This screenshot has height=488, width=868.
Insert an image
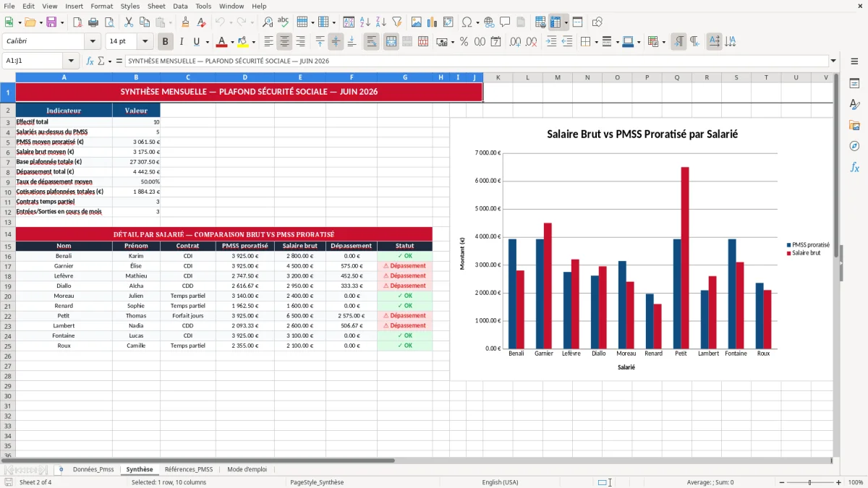416,22
